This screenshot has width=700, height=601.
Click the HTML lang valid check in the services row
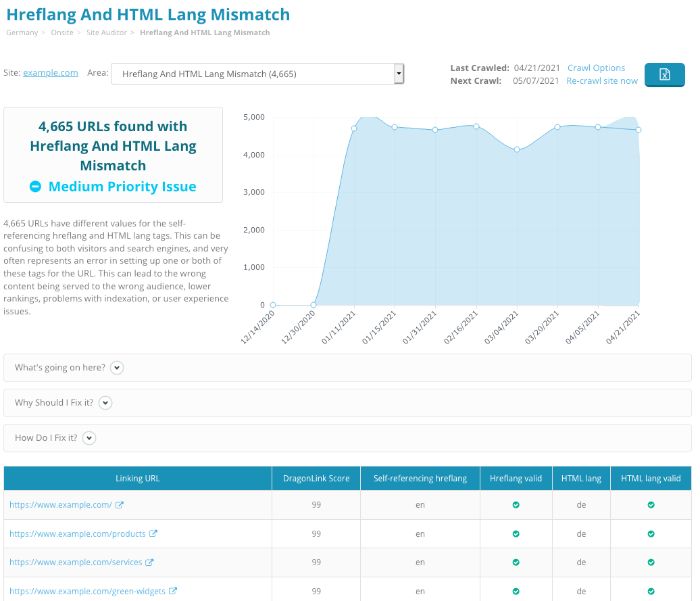tap(650, 562)
